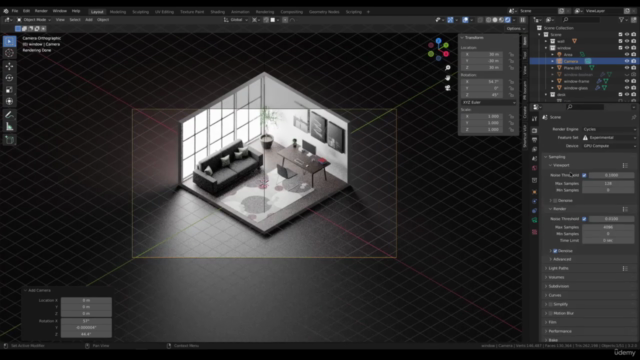Screen dimensions: 640x360
Task: Open the Render menu
Action: click(41, 11)
